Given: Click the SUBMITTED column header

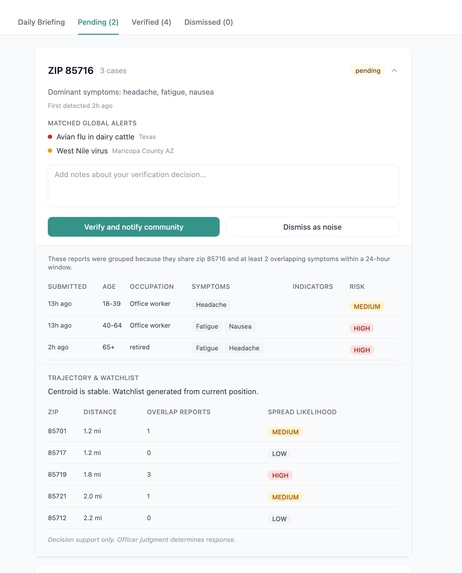Looking at the screenshot, I should [x=67, y=286].
